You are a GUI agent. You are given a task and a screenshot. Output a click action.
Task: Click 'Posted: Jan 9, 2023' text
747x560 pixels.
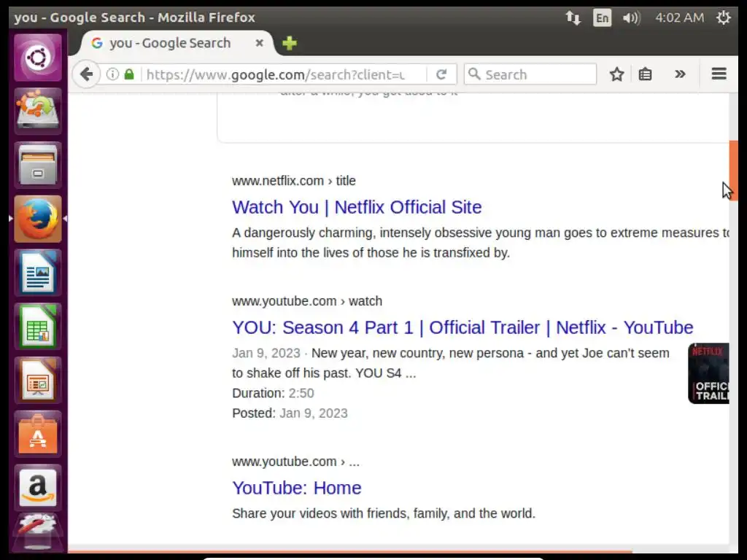tap(290, 413)
